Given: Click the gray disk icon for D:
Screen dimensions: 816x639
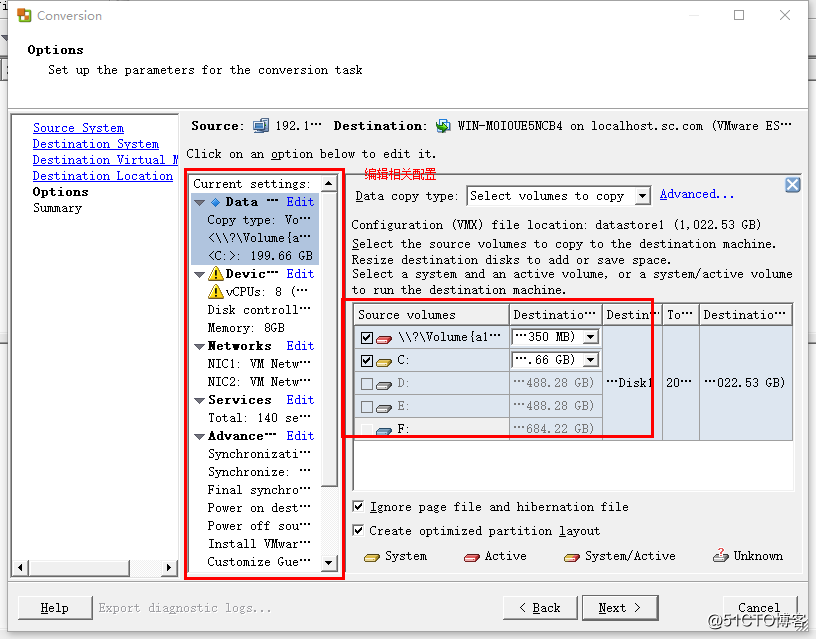Looking at the screenshot, I should point(384,385).
